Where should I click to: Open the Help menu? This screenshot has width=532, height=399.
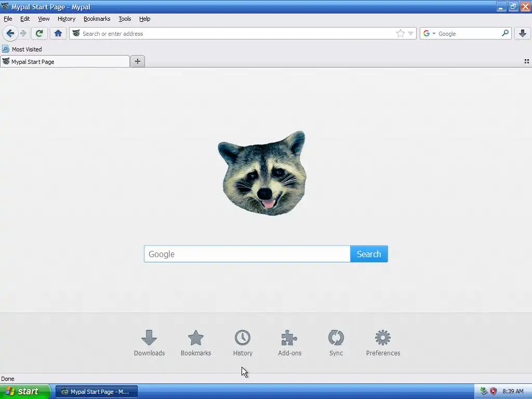click(x=145, y=19)
